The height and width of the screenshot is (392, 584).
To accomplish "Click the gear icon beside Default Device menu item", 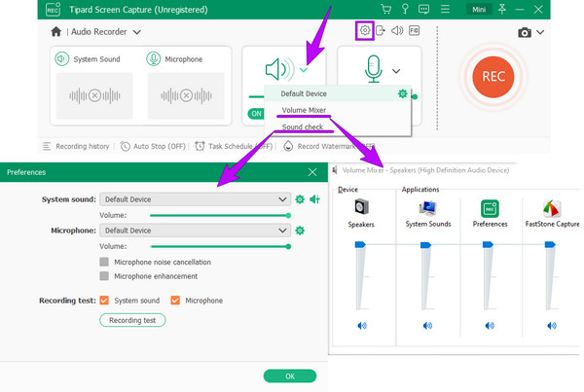I will [402, 93].
